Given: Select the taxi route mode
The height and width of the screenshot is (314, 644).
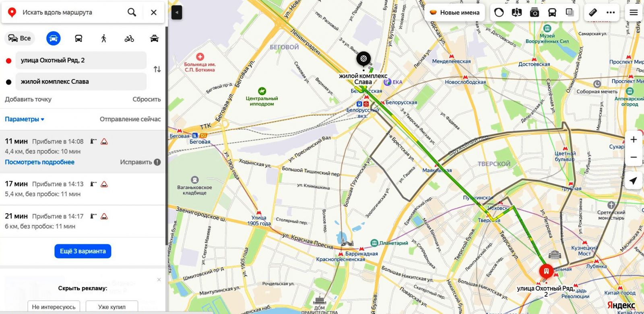Looking at the screenshot, I should [x=154, y=38].
